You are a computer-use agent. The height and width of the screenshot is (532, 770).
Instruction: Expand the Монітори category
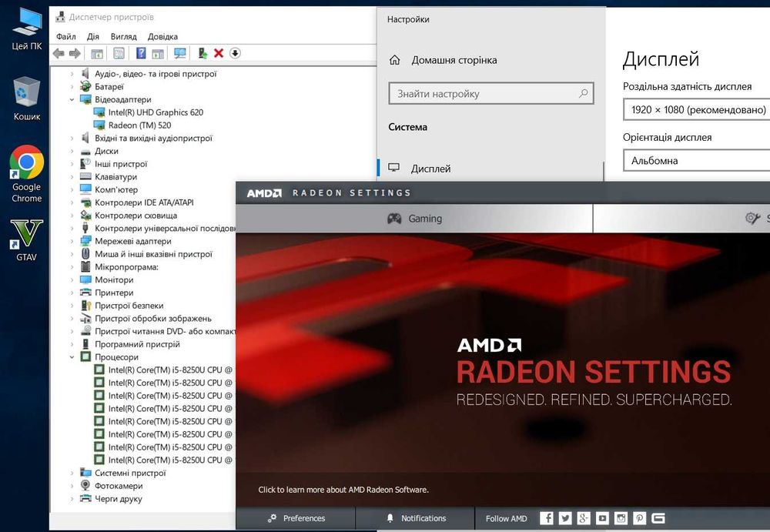72,280
